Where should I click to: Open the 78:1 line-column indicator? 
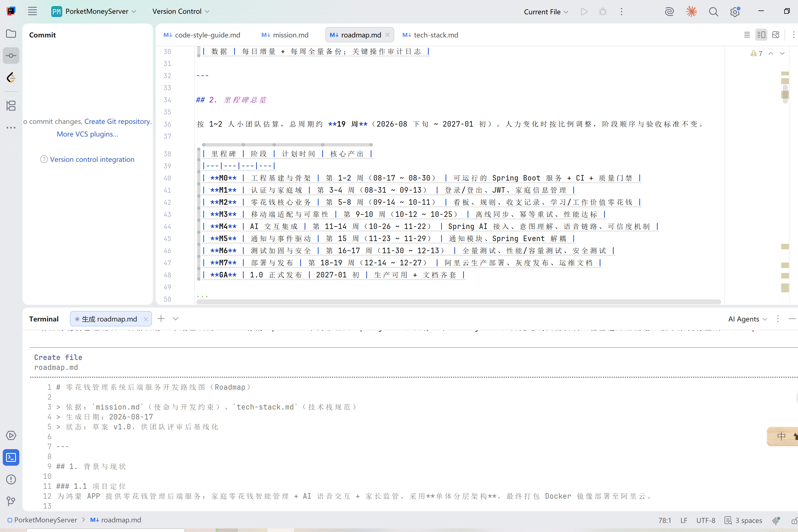point(665,520)
